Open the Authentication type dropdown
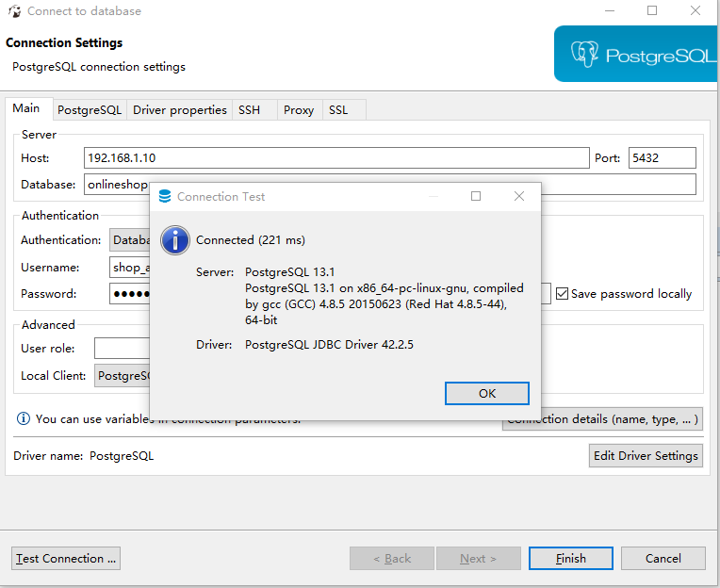 pyautogui.click(x=130, y=240)
